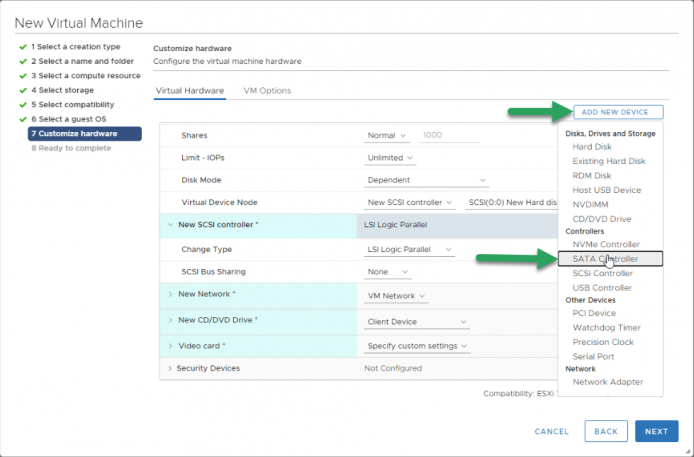This screenshot has width=694, height=457.
Task: Click the green checkmark beside Select storage
Action: point(23,90)
